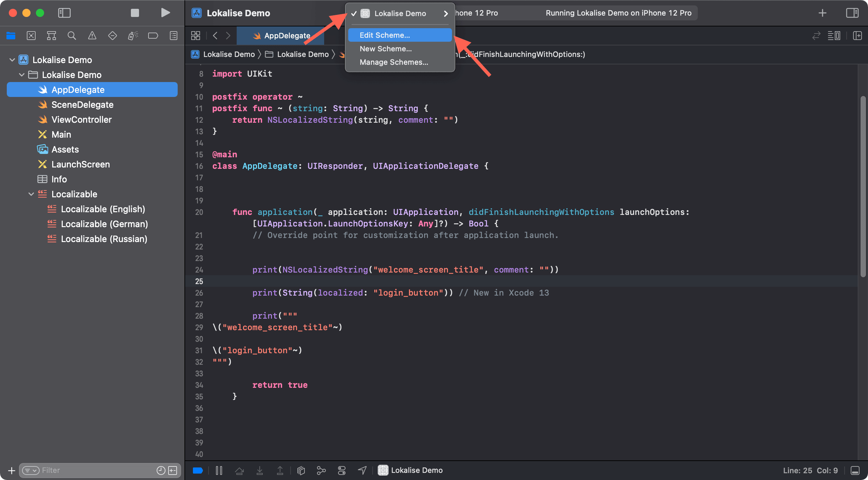Click the Run play button
This screenshot has height=480, width=868.
165,13
